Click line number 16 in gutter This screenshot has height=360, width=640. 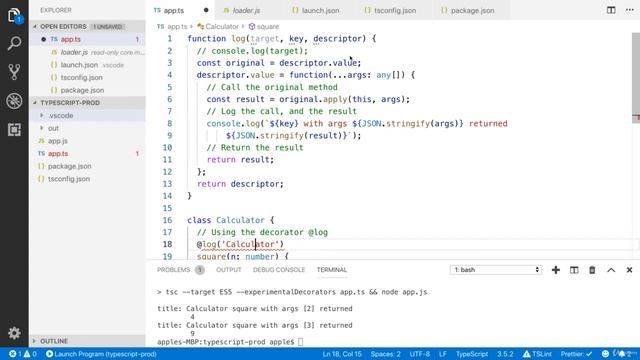[167, 220]
